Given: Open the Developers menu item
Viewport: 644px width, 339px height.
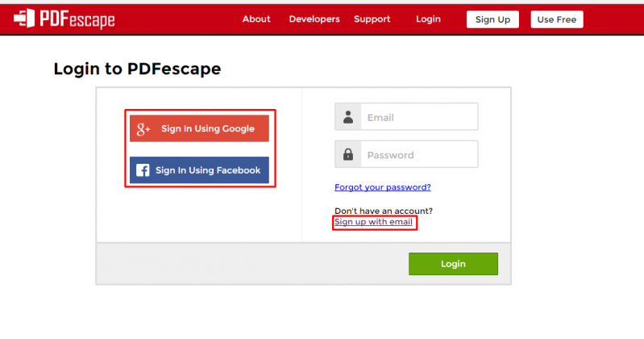Looking at the screenshot, I should (314, 19).
